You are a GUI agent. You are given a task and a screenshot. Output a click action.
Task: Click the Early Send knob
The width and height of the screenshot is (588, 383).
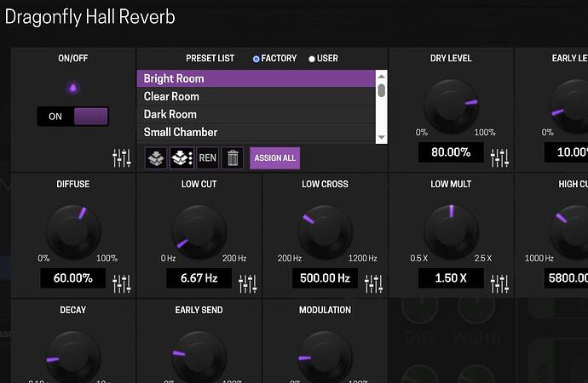click(199, 357)
